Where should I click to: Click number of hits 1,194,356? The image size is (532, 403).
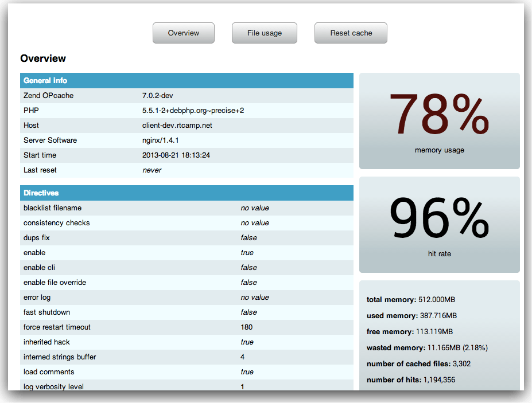pyautogui.click(x=411, y=380)
